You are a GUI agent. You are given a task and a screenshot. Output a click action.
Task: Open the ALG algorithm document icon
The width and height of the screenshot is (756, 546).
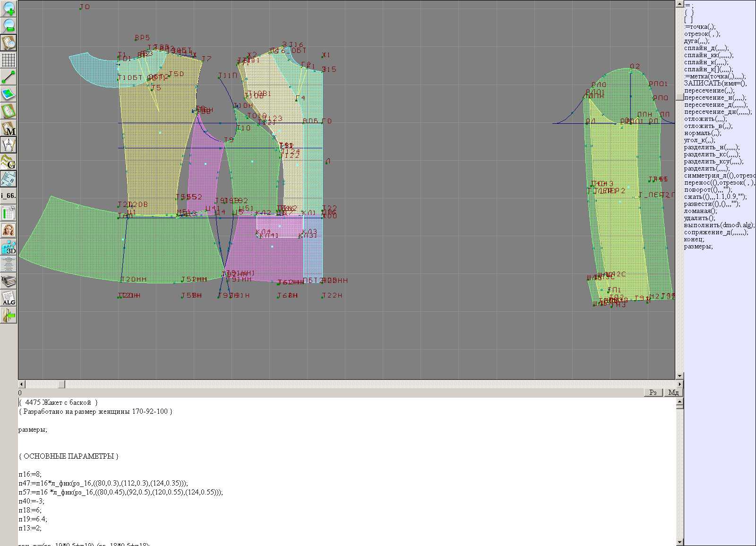point(9,298)
